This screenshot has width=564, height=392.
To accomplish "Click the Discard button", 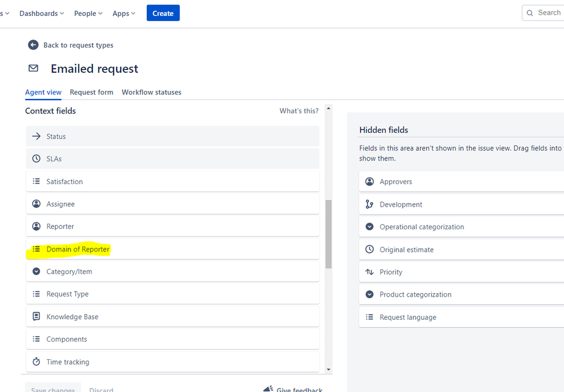I will click(x=101, y=390).
